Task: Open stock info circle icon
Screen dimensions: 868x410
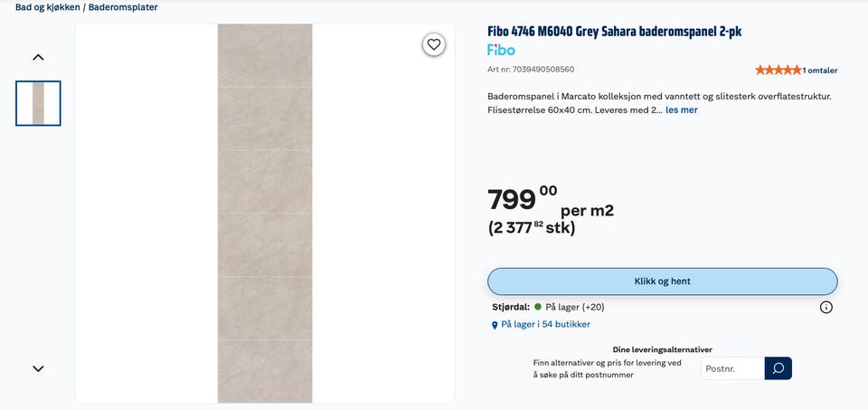Action: tap(826, 308)
